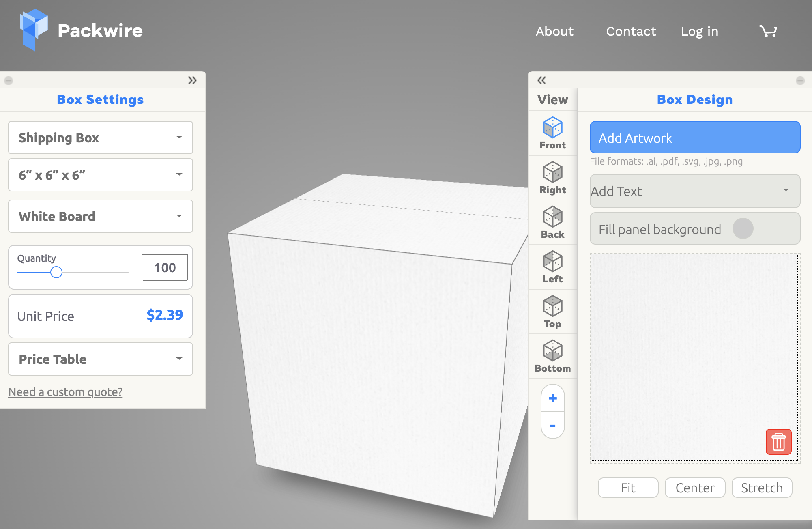Click the Box Design heading
The width and height of the screenshot is (812, 529).
695,99
